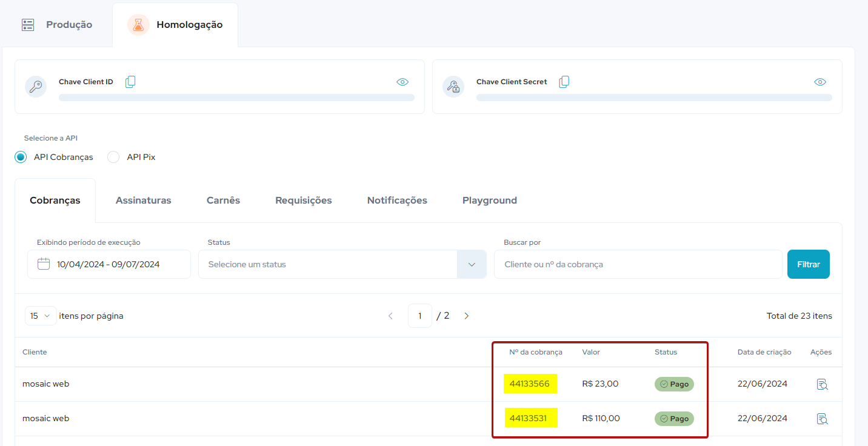Image resolution: width=868 pixels, height=446 pixels.
Task: Click the Pago badge for charge 44133531
Action: pos(674,419)
